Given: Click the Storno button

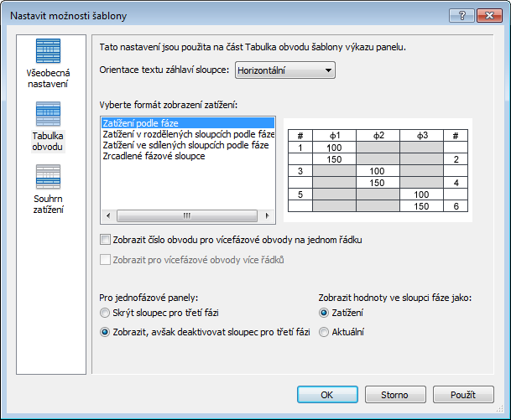Looking at the screenshot, I should (395, 395).
